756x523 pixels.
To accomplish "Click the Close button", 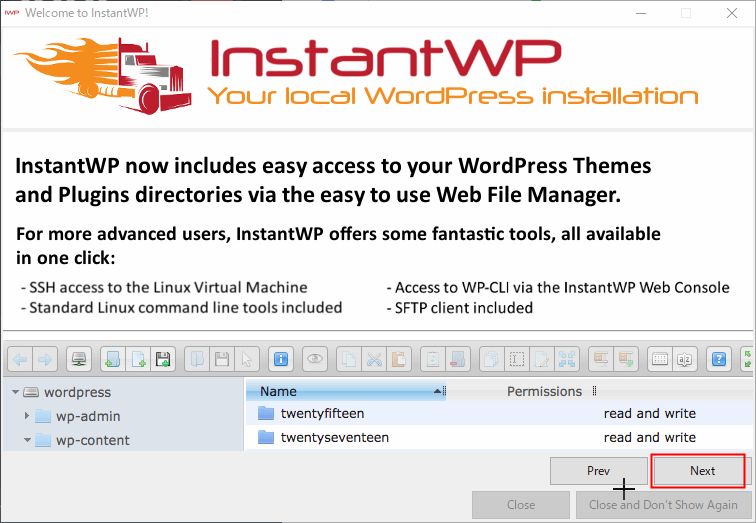I will [521, 505].
